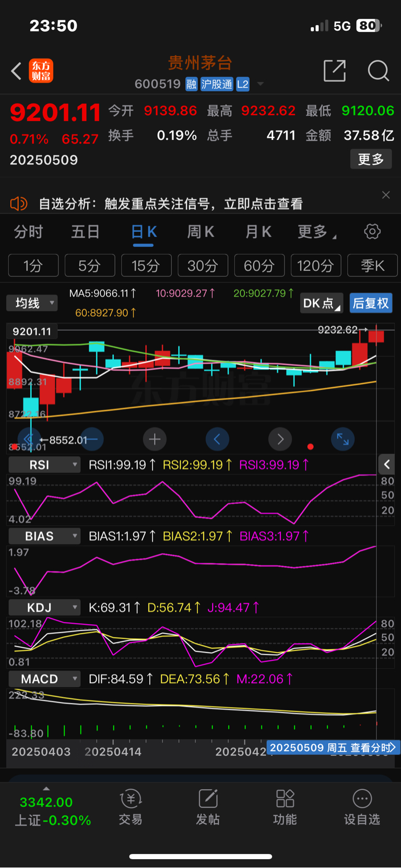Open 交易 trade icon
The height and width of the screenshot is (868, 401).
coord(131,807)
